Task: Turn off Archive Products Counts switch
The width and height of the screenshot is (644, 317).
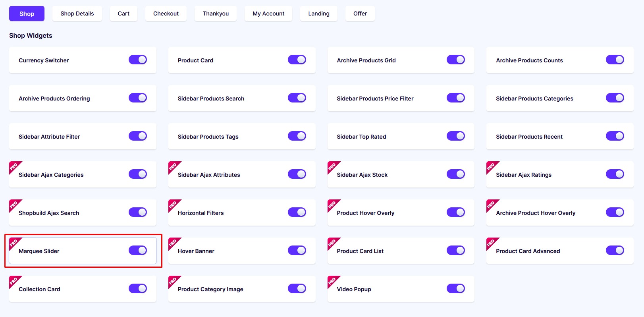Action: (615, 60)
